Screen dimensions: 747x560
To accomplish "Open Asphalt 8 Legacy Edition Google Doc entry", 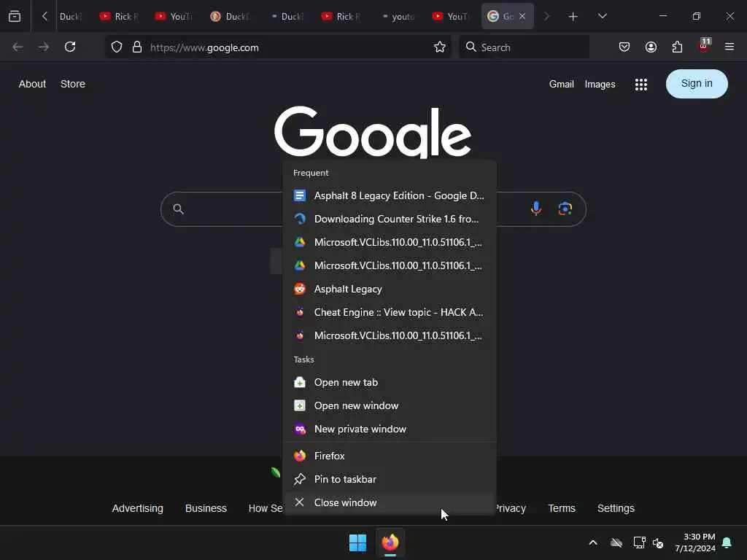I will [x=390, y=195].
